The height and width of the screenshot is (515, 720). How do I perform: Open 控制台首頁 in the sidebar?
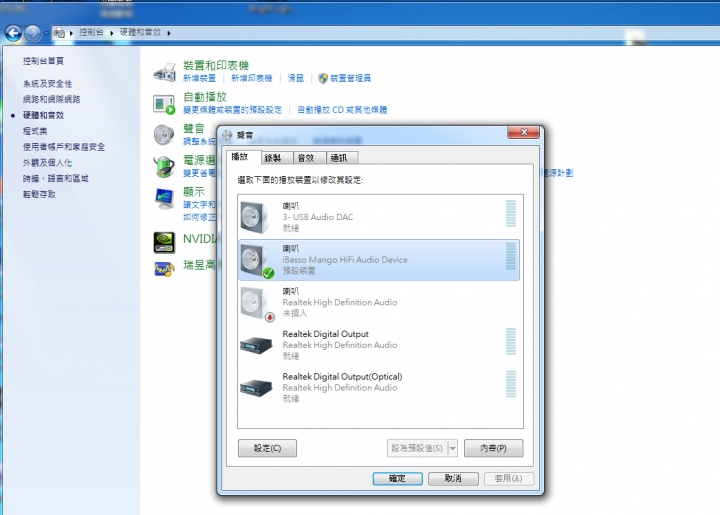(43, 61)
